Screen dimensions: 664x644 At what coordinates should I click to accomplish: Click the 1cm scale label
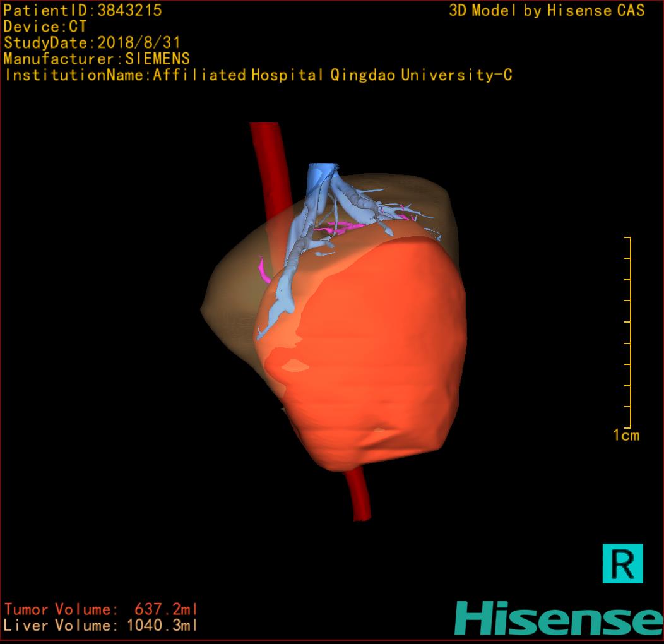point(625,435)
